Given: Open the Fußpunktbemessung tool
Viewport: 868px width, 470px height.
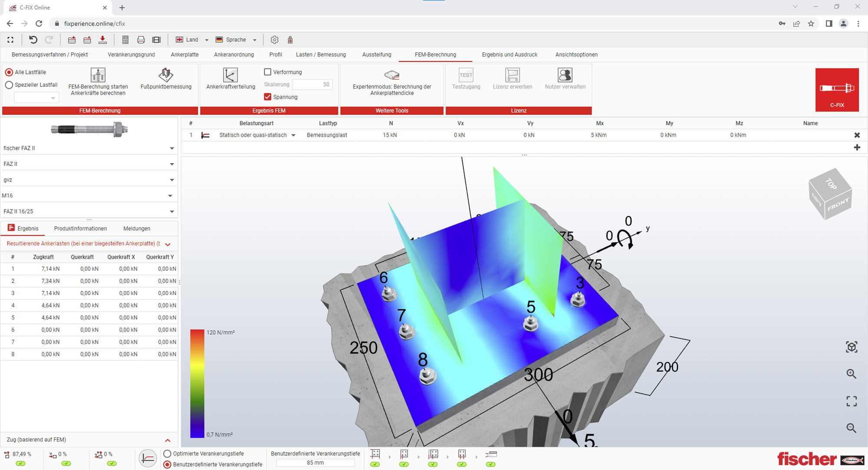Looking at the screenshot, I should pyautogui.click(x=166, y=75).
